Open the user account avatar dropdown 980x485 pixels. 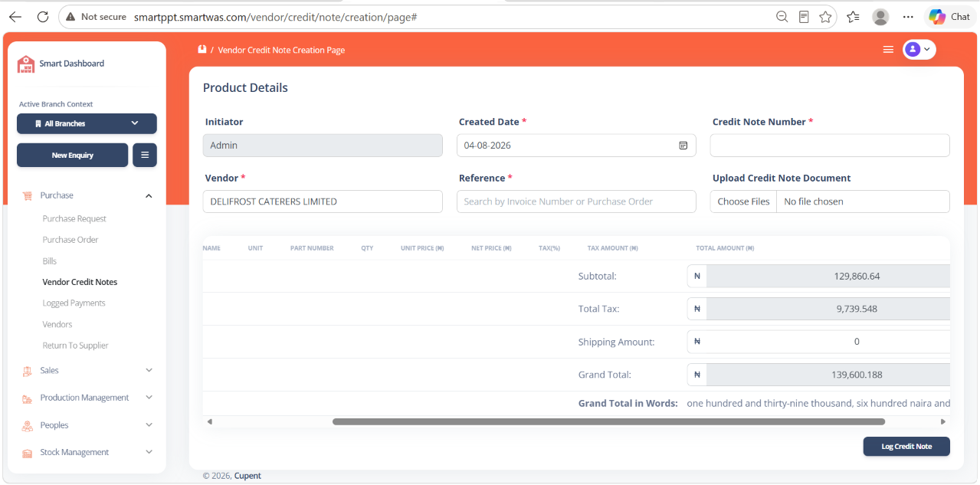919,50
